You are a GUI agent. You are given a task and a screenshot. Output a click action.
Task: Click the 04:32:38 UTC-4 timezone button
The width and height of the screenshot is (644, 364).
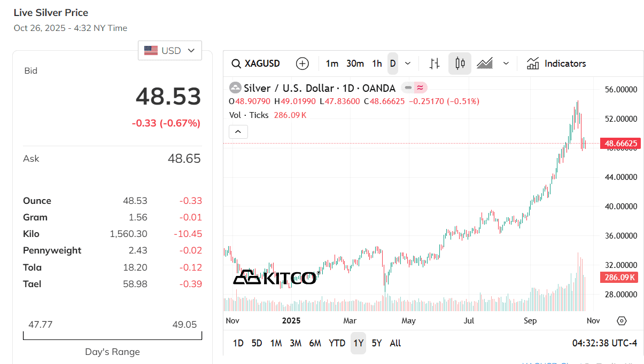point(604,343)
